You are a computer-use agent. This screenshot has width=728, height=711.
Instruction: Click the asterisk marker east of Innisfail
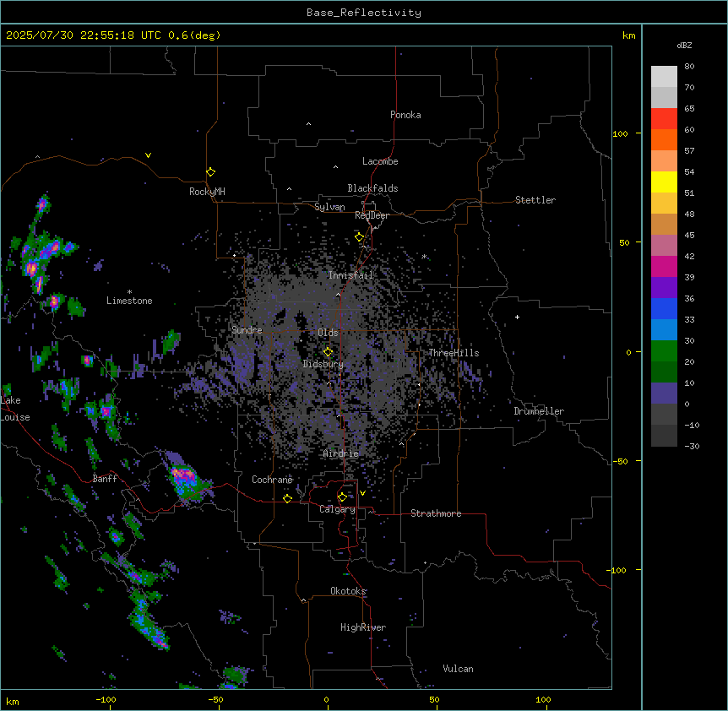[424, 256]
